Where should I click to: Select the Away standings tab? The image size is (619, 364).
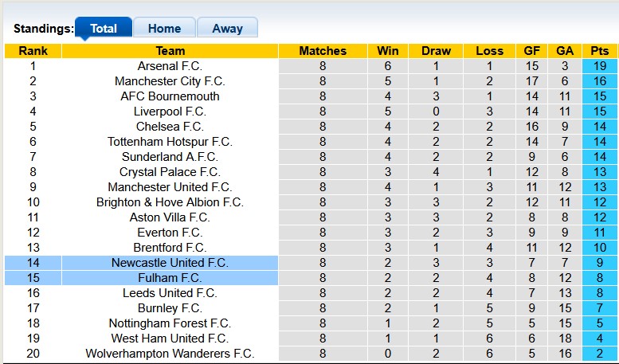click(227, 29)
